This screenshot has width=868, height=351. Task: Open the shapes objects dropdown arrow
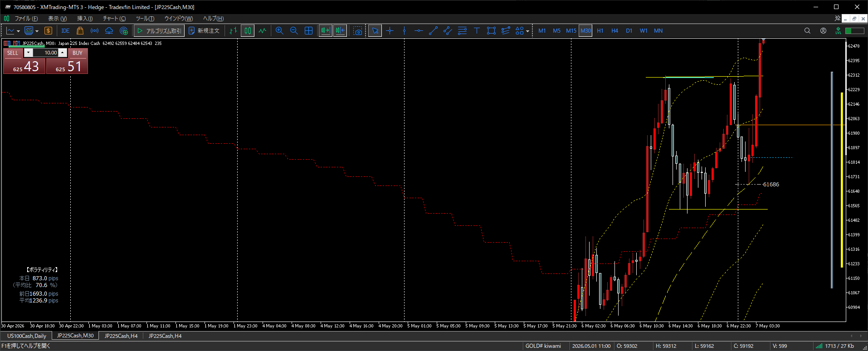[527, 31]
